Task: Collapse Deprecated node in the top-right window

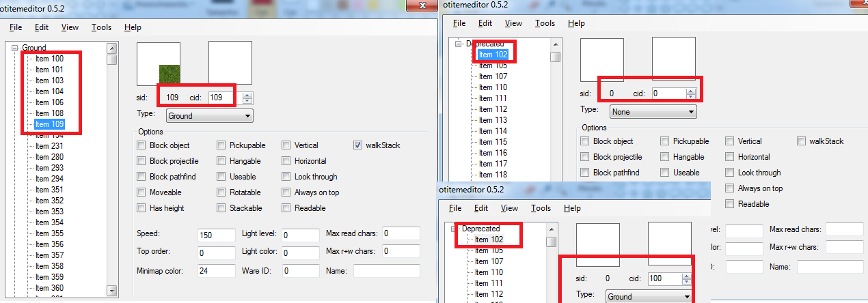Action: (x=459, y=44)
